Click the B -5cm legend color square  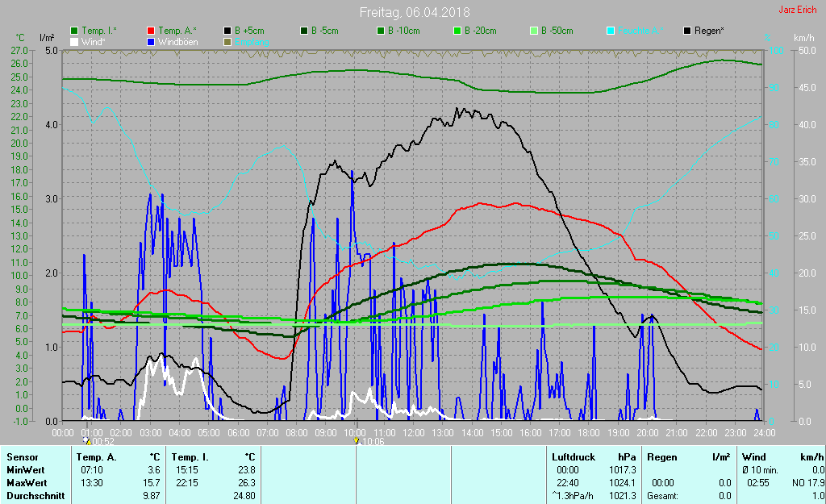point(304,31)
